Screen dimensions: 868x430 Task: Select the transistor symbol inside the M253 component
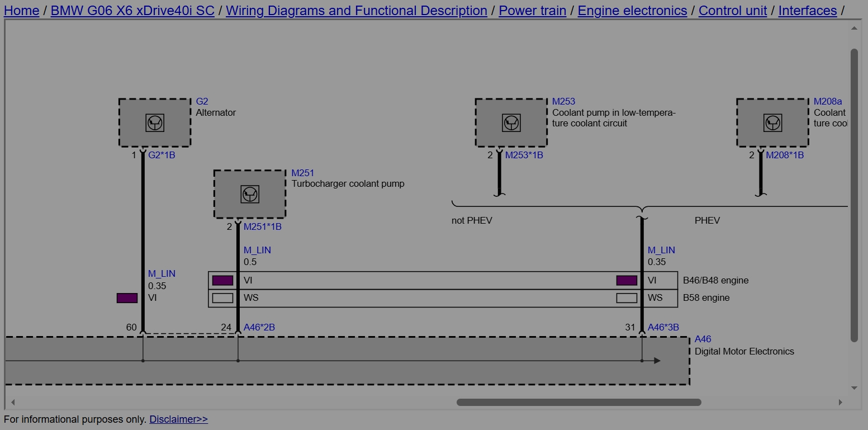(x=511, y=122)
